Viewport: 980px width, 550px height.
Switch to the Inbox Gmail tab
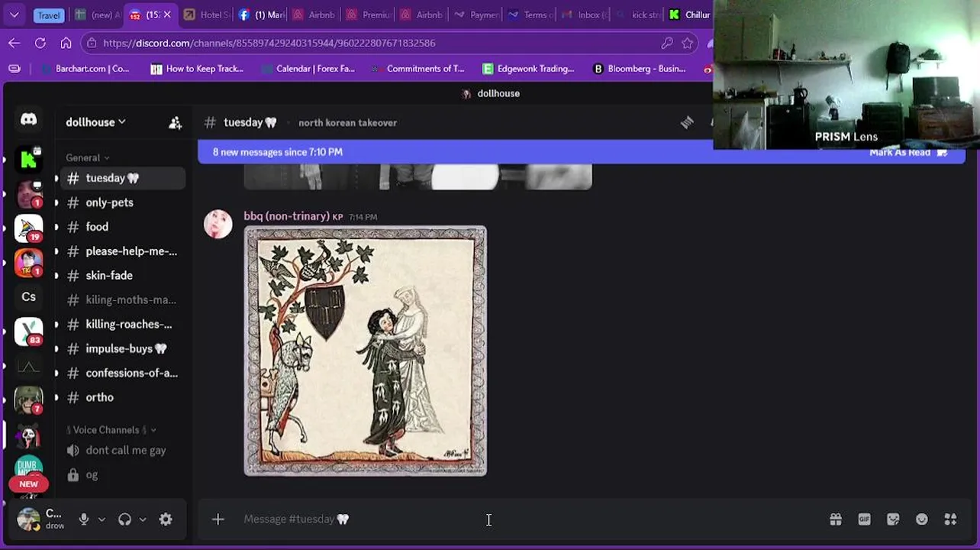(585, 15)
